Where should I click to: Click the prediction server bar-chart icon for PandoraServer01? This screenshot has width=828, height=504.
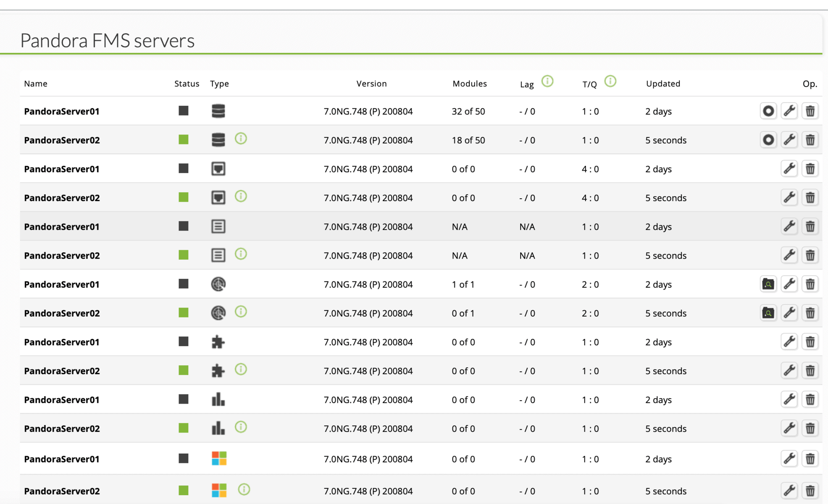pyautogui.click(x=218, y=399)
